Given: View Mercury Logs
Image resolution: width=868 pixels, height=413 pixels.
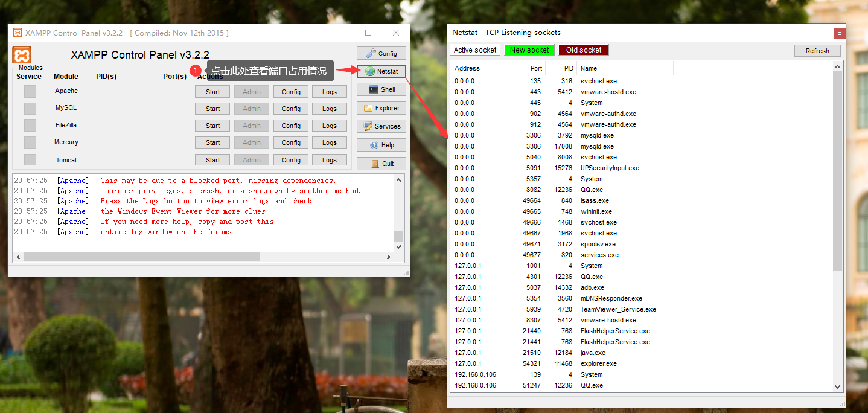Looking at the screenshot, I should (330, 142).
